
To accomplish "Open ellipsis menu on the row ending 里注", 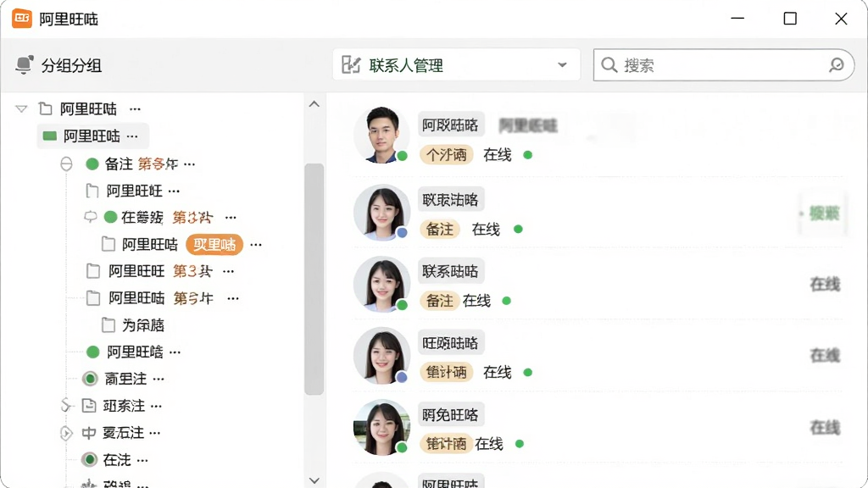I will [159, 379].
